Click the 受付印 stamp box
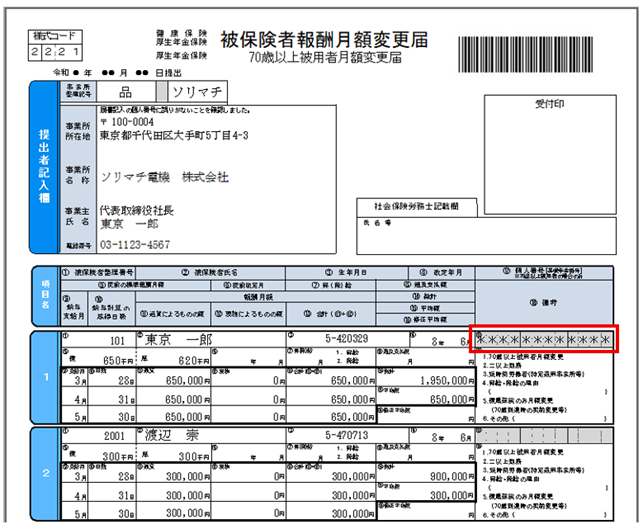Screen dimensions: 643x529 tap(550, 154)
